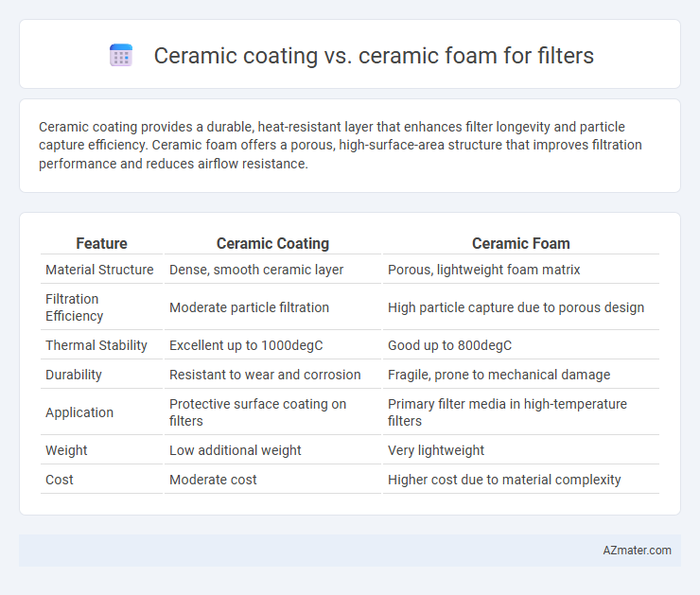The height and width of the screenshot is (595, 700).
Task: Click 'High particle capture due to porous design'
Action: [x=516, y=307]
